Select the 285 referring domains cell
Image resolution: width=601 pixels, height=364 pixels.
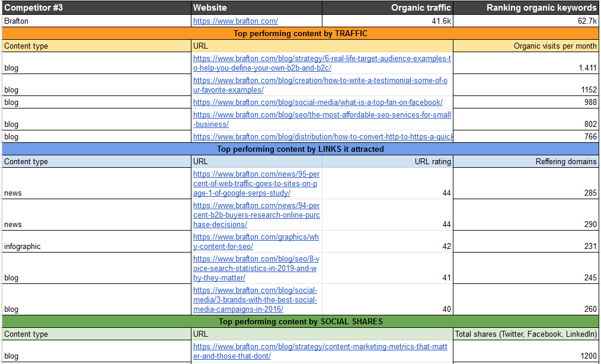coord(526,183)
